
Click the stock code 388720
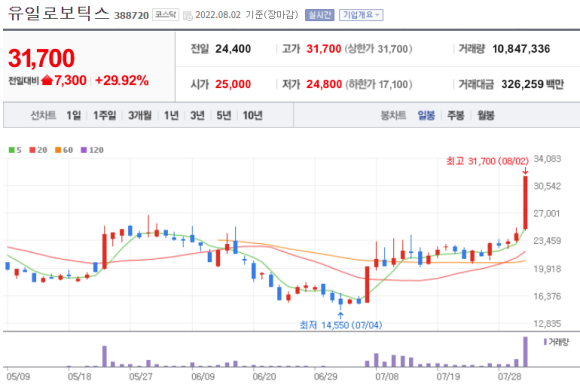131,16
